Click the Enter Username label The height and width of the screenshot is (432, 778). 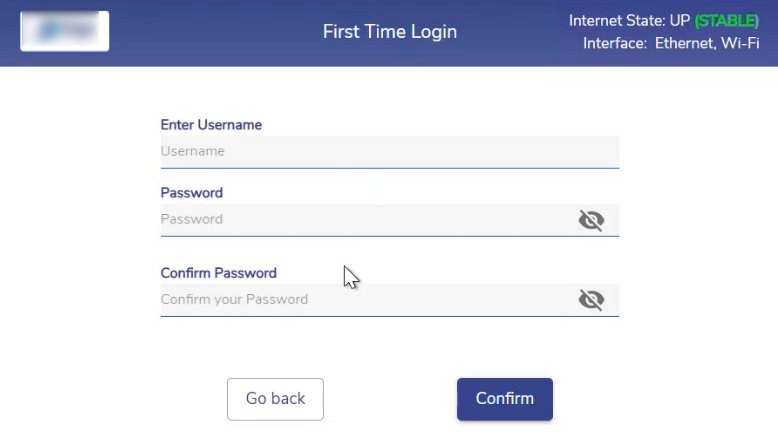211,125
